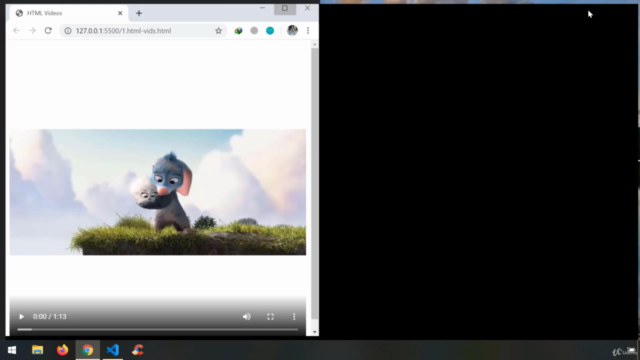Viewport: 640px width, 360px height.
Task: Mute the video volume
Action: point(247,317)
